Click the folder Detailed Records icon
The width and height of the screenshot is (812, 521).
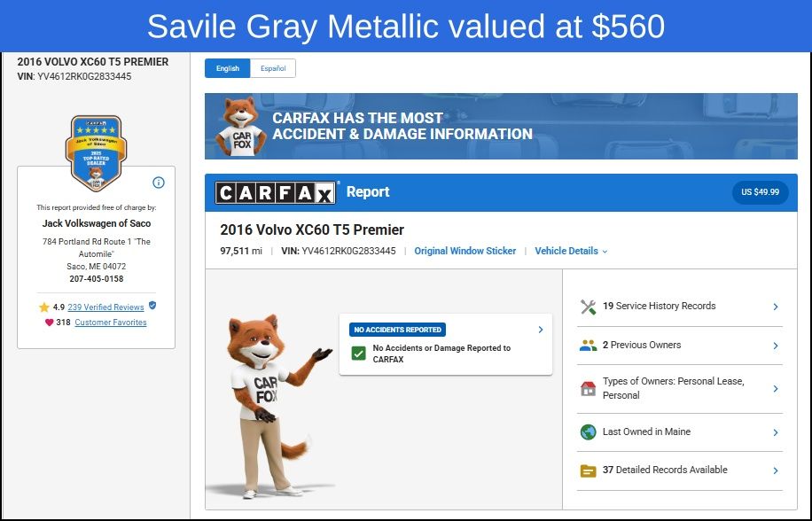coord(589,470)
